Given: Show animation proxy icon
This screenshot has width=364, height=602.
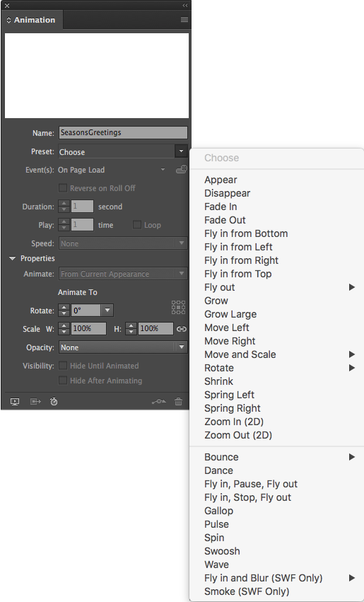Looking at the screenshot, I should (35, 402).
